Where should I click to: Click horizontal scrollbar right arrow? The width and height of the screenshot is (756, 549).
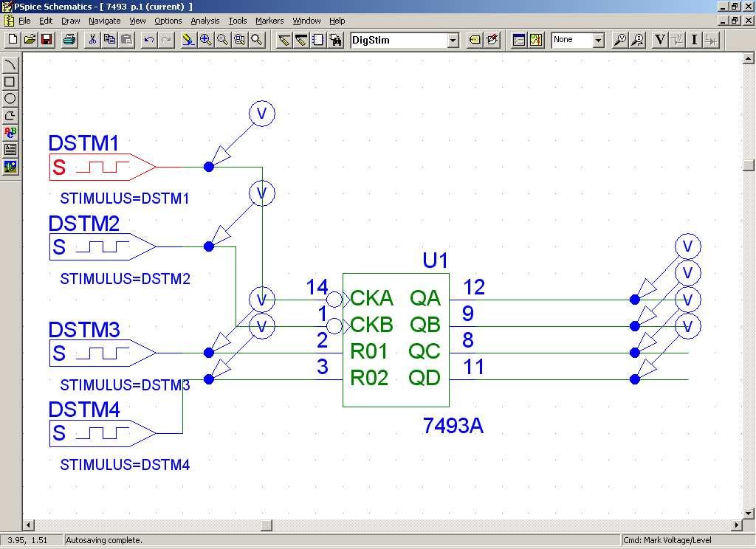737,525
